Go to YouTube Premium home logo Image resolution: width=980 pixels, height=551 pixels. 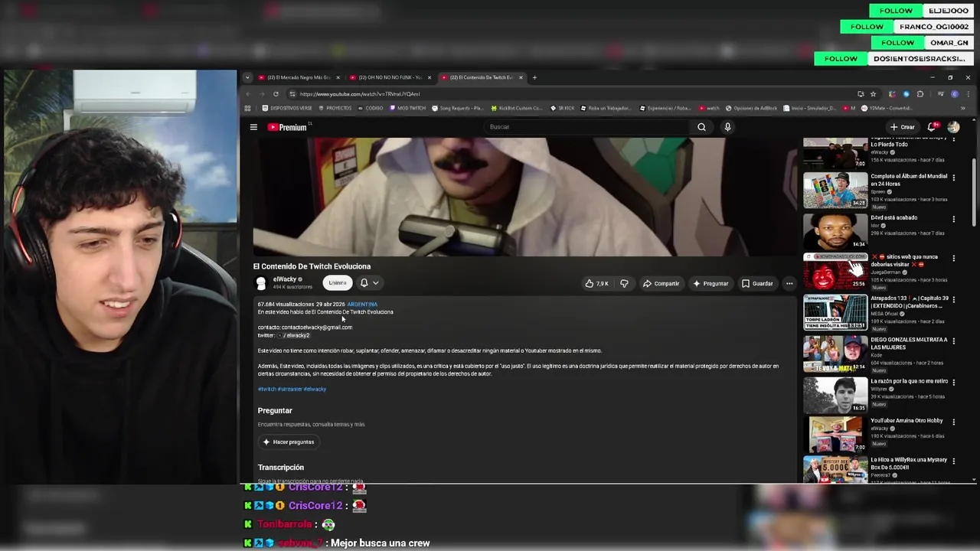click(x=287, y=127)
